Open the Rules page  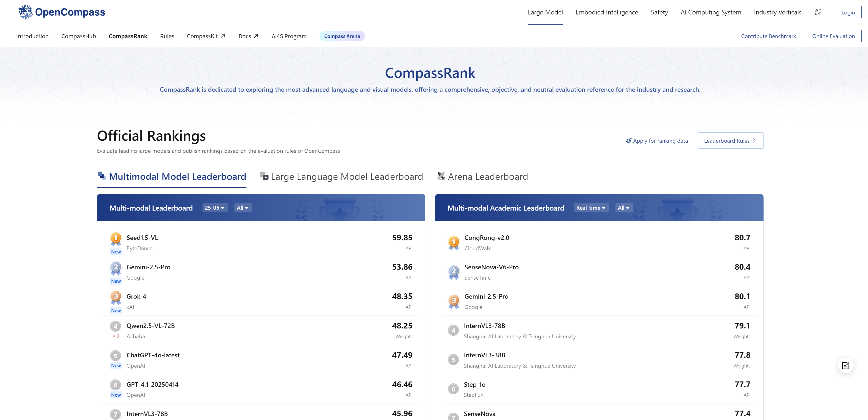pyautogui.click(x=167, y=36)
